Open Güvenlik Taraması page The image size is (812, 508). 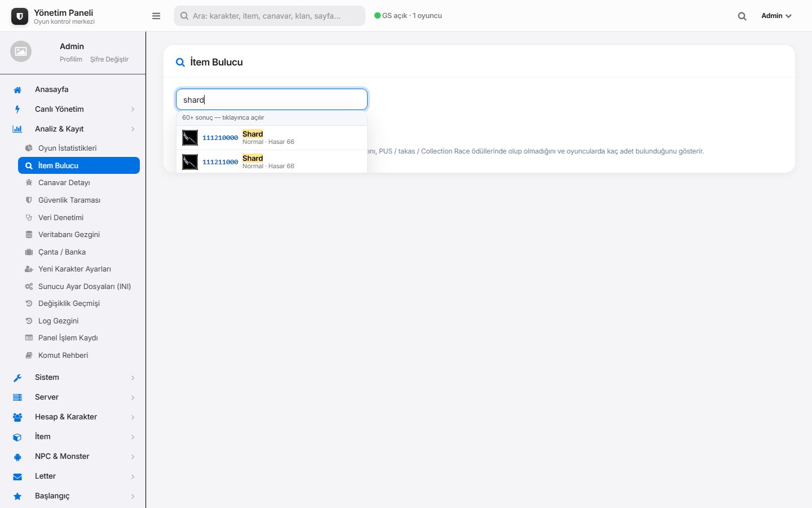coord(79,200)
